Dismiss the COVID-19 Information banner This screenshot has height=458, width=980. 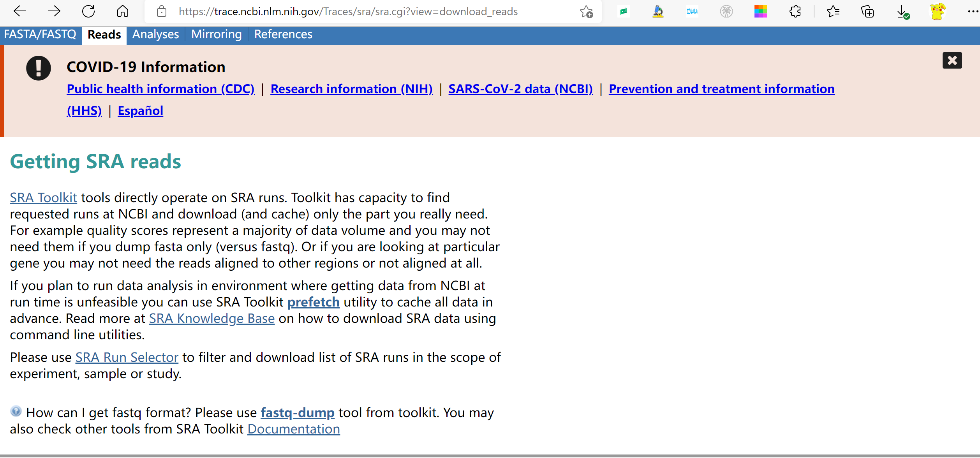(x=952, y=60)
